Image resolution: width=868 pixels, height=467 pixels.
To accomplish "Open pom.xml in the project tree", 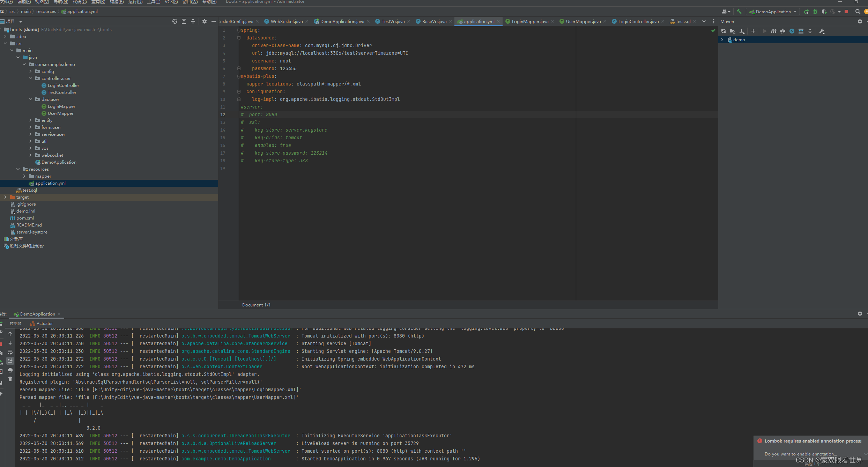I will click(25, 218).
